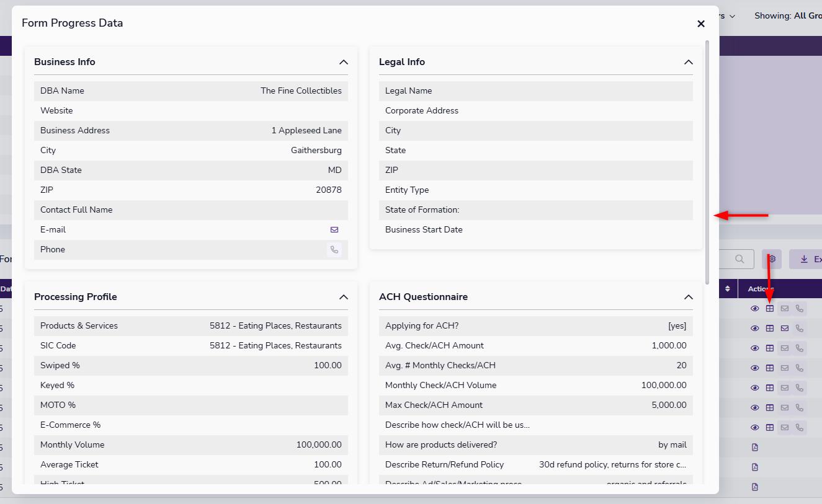This screenshot has height=504, width=822.
Task: Click the active dark envelope icon in second row
Action: tap(785, 329)
